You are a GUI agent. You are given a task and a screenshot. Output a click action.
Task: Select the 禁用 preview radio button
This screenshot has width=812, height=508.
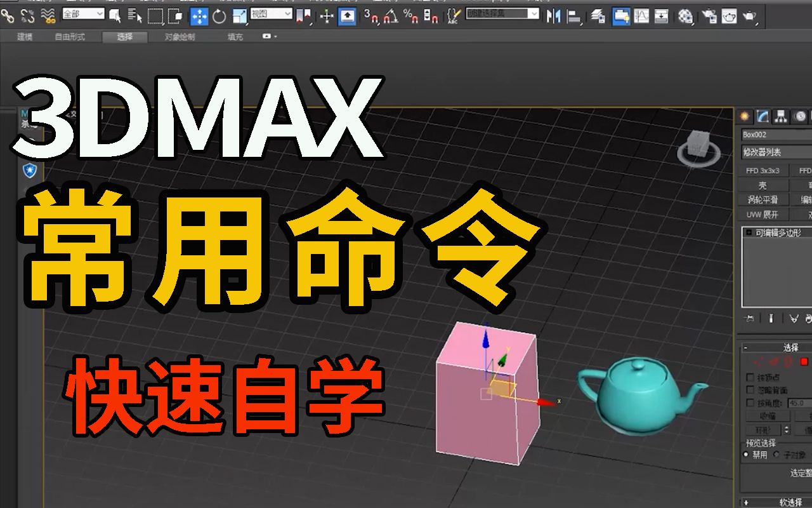(x=746, y=455)
